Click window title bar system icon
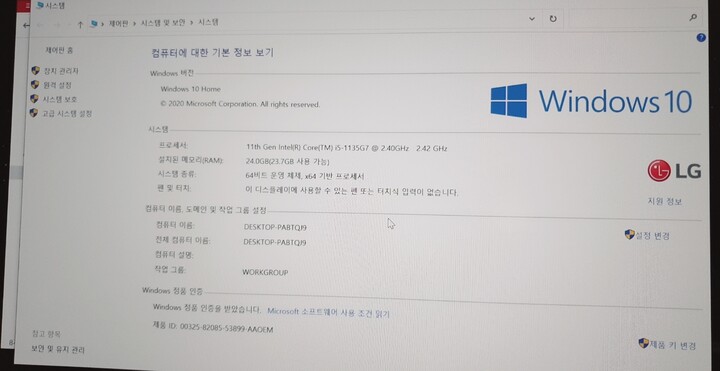The height and width of the screenshot is (371, 720). click(x=40, y=6)
